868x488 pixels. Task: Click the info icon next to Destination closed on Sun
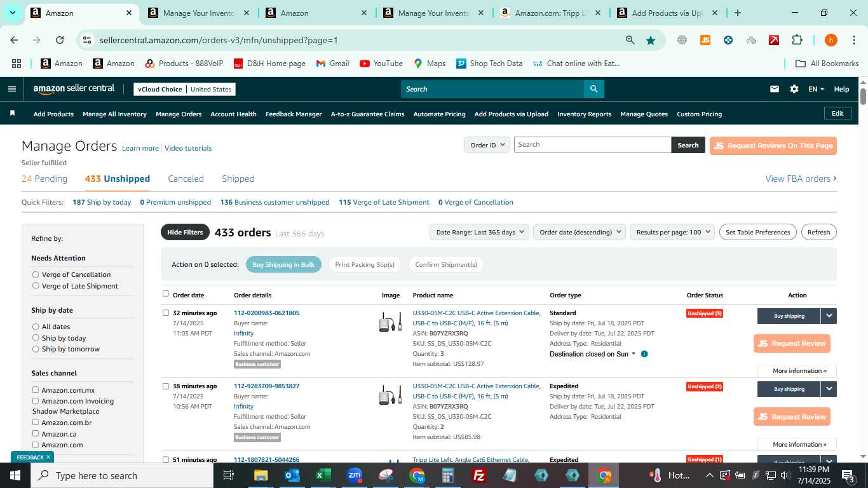pyautogui.click(x=644, y=354)
